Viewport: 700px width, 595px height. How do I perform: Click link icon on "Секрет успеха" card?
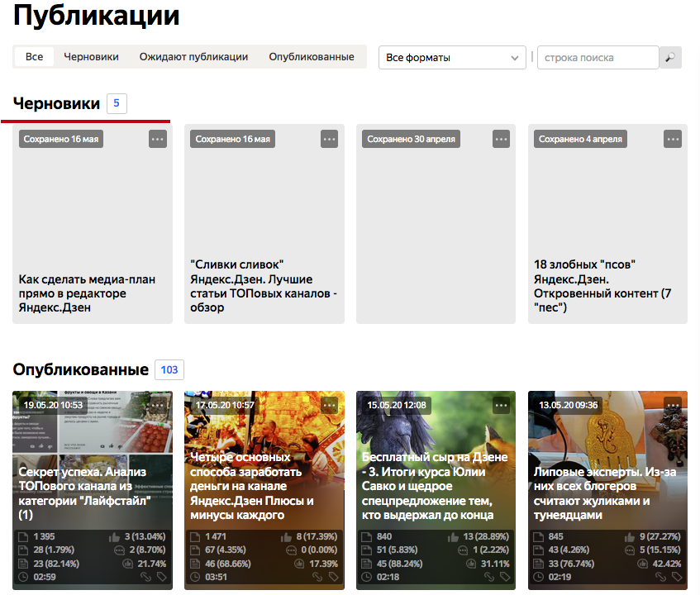tap(146, 577)
